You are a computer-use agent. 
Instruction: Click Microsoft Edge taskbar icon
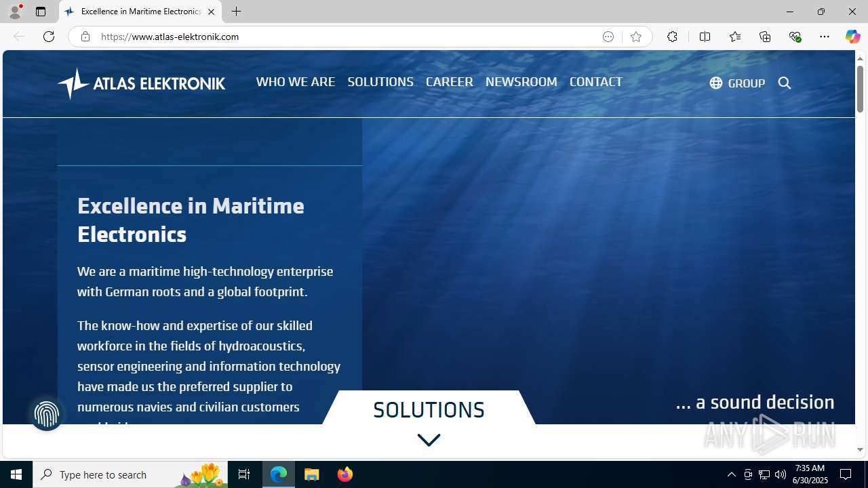(279, 474)
